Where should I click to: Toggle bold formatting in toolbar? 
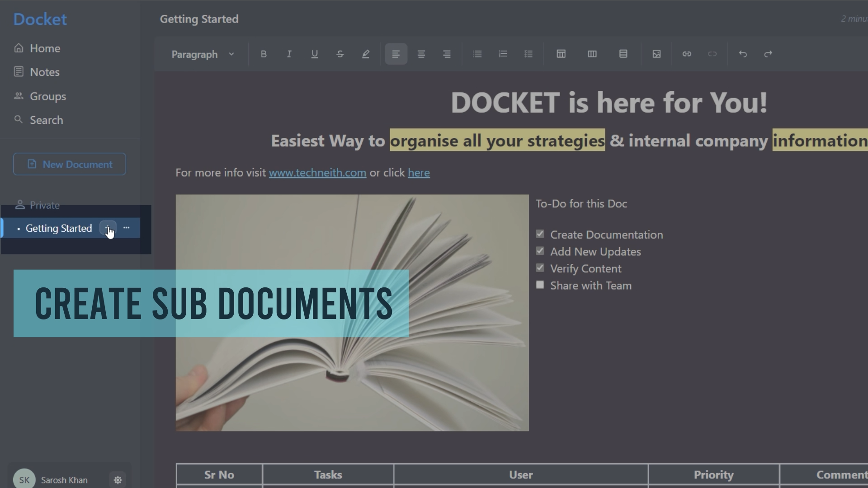[264, 54]
